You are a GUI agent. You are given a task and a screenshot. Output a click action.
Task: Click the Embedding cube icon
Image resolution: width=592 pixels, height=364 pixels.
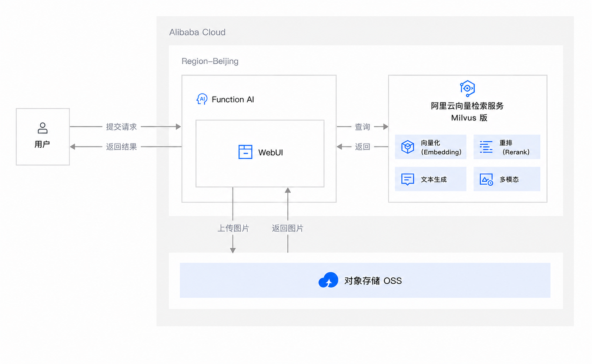click(408, 147)
